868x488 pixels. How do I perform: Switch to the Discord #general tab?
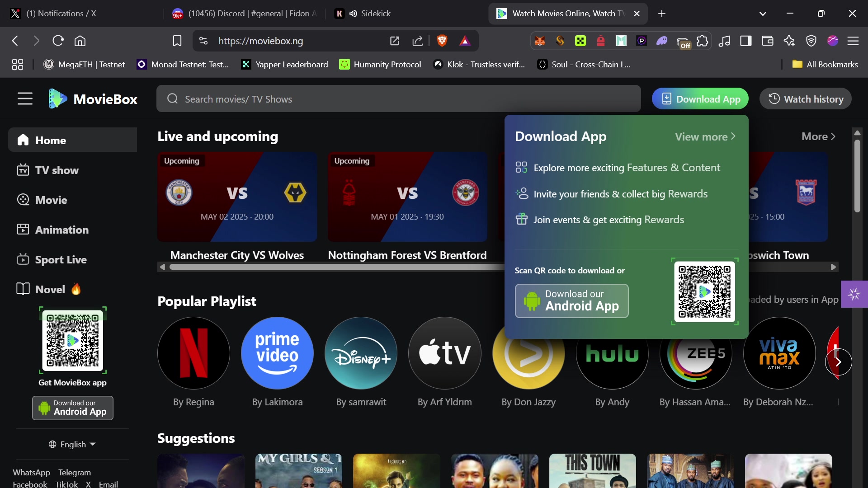pos(245,14)
